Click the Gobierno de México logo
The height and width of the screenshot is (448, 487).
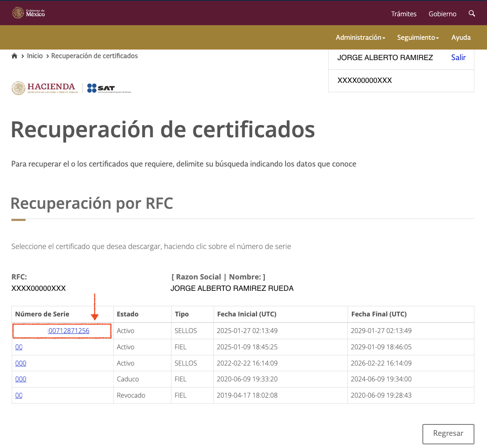click(28, 13)
